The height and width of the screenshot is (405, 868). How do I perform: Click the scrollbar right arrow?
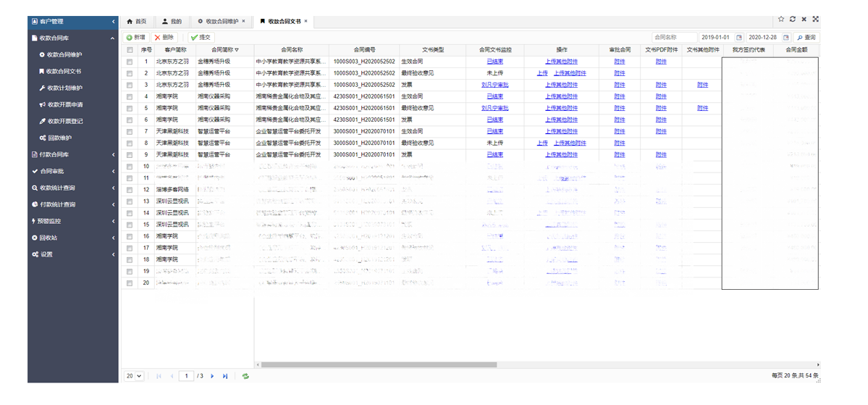click(x=818, y=364)
